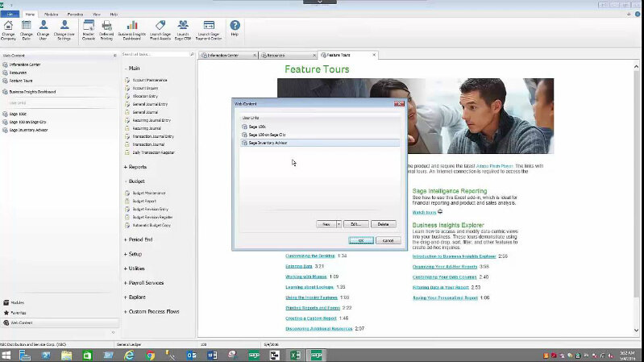644x362 pixels.
Task: Open the New button dropdown arrow
Action: 339,224
